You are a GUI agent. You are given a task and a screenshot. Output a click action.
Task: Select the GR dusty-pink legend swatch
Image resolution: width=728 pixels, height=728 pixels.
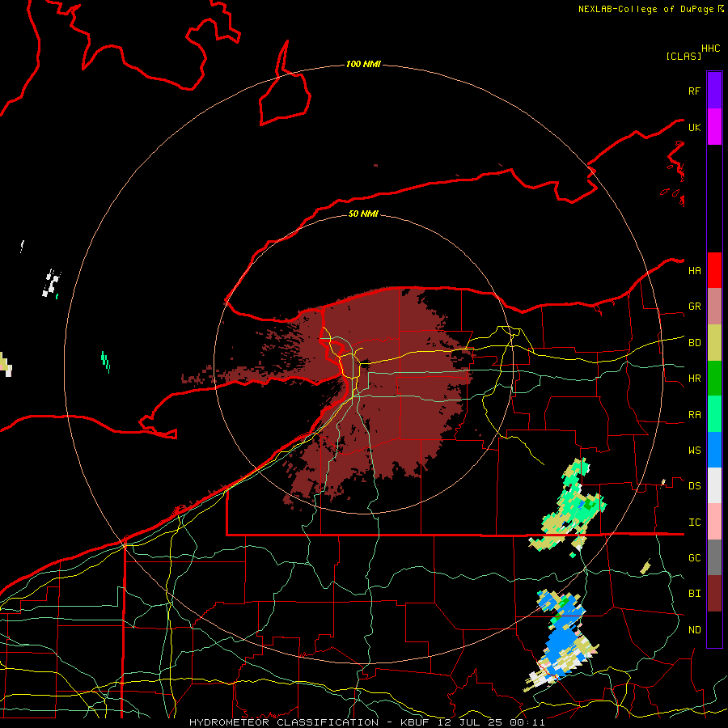pyautogui.click(x=714, y=307)
